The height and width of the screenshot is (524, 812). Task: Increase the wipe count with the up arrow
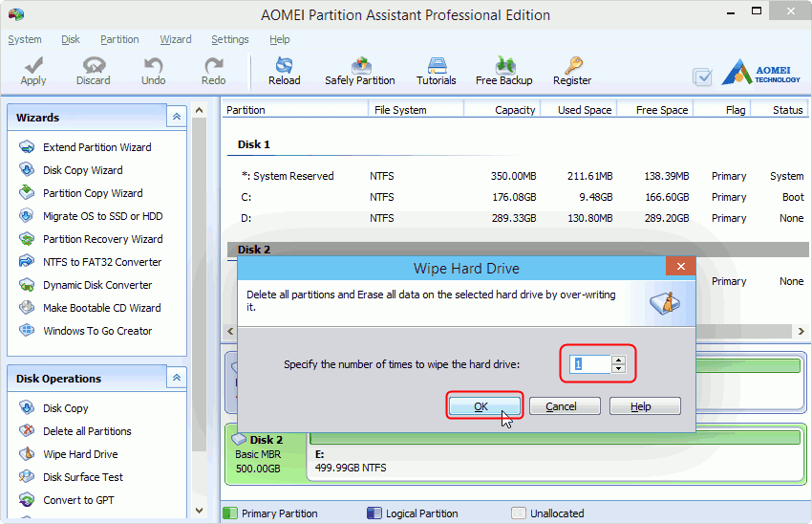click(x=618, y=360)
